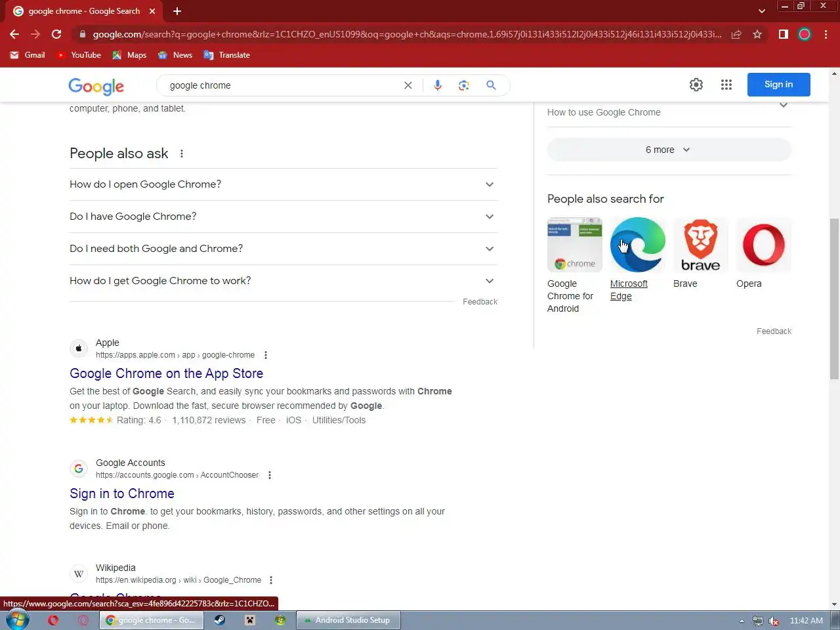
Task: Open more options for Apple result
Action: [x=266, y=355]
